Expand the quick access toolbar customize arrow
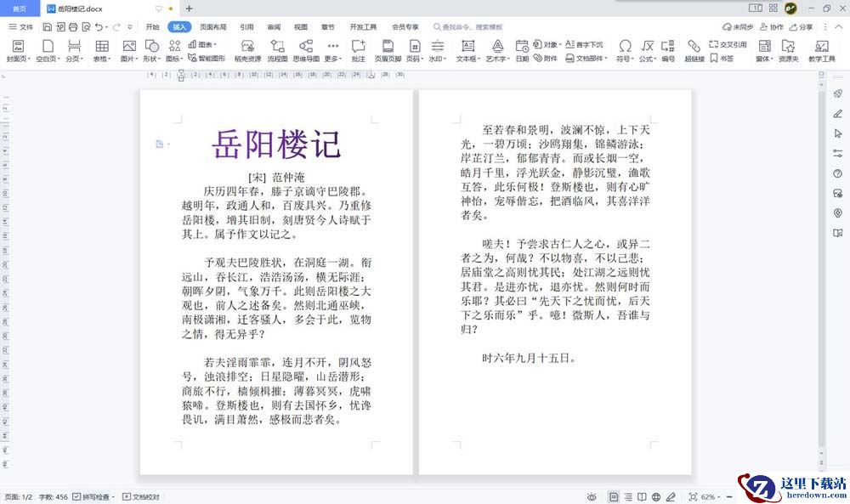 [x=129, y=26]
